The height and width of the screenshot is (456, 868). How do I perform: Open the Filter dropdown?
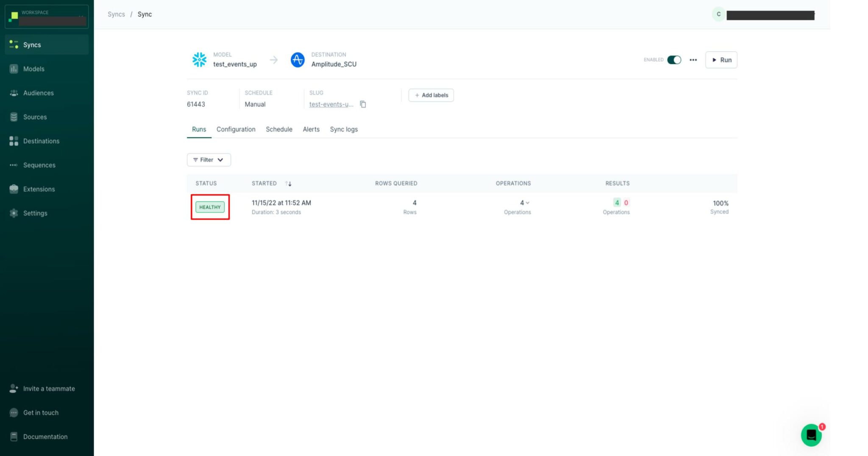click(209, 160)
